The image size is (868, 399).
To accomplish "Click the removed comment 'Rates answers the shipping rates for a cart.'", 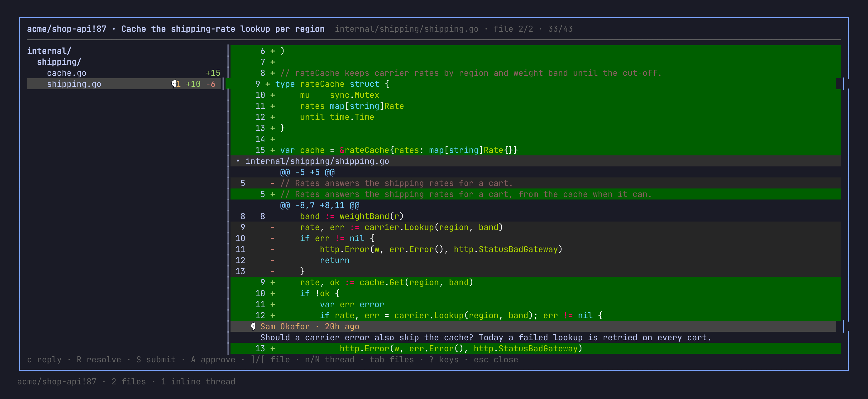I will tap(536, 184).
